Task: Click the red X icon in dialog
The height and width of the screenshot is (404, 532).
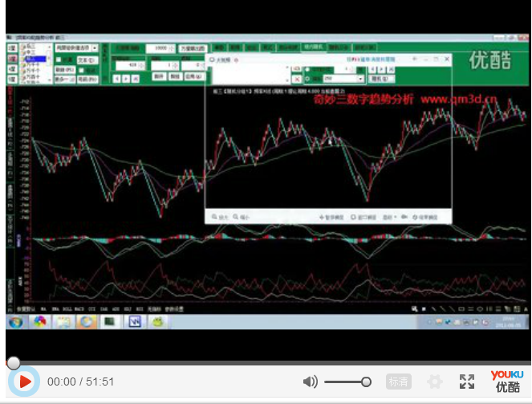Action: (294, 79)
